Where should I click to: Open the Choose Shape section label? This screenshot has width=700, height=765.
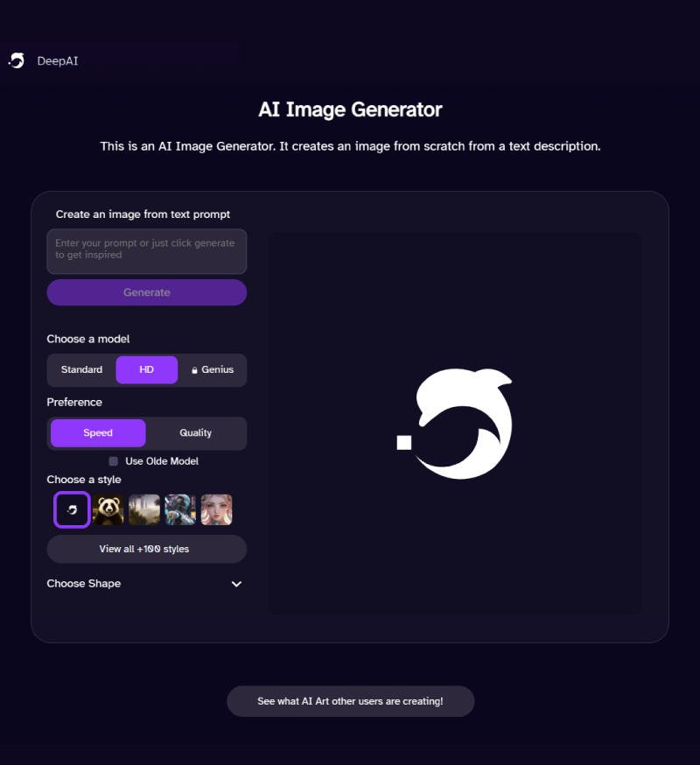[84, 584]
